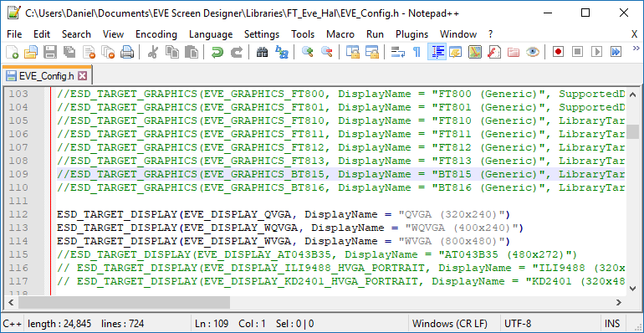Screen dimensions: 644x333
Task: Close document using menu bar X
Action: [634, 34]
